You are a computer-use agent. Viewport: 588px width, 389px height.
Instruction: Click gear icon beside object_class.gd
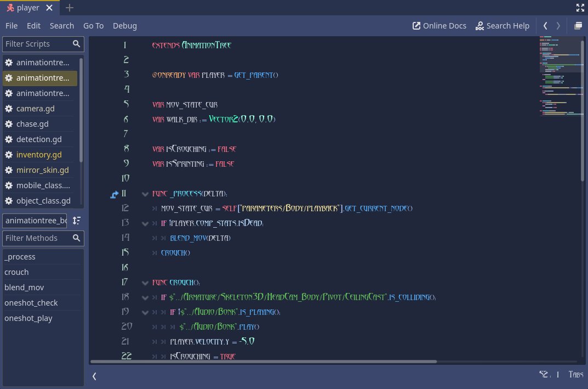[x=9, y=201]
